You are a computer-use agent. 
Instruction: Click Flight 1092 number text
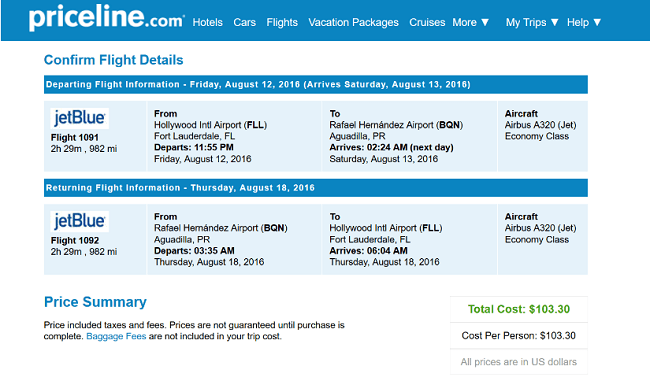tap(75, 241)
